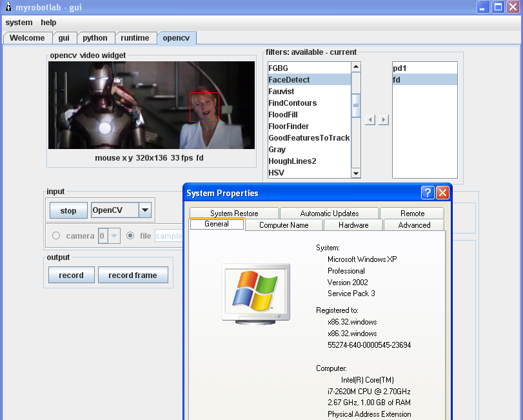Open the Hardware tab
The height and width of the screenshot is (420, 523).
point(353,225)
